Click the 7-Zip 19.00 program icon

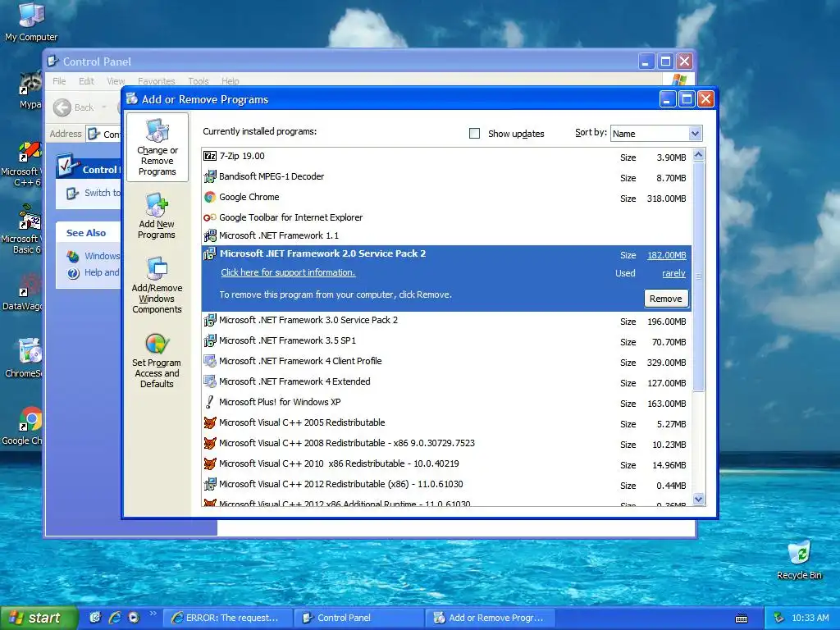coord(210,156)
